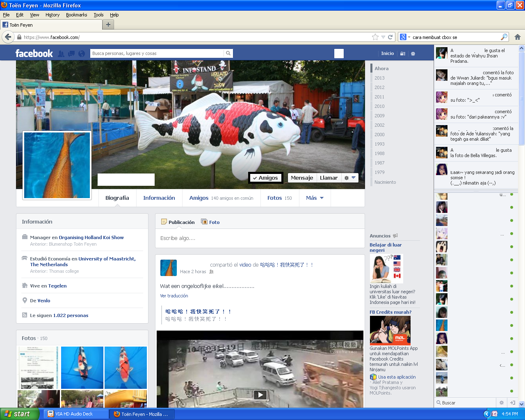Select Foto icon in the composer
This screenshot has width=525, height=420.
tap(204, 222)
